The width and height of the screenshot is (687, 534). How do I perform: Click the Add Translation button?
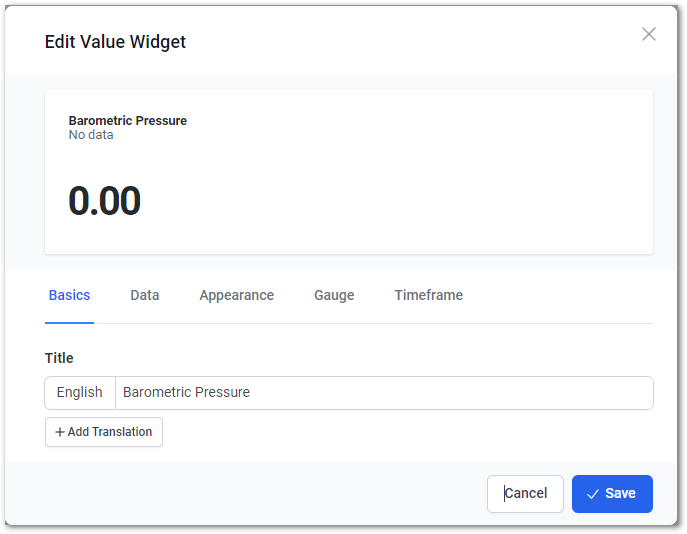pyautogui.click(x=104, y=432)
